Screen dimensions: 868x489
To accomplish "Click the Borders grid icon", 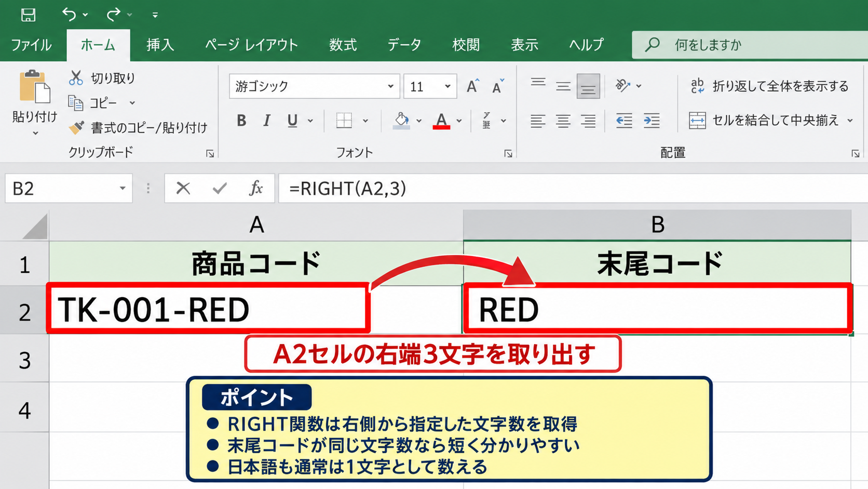I will tap(344, 121).
